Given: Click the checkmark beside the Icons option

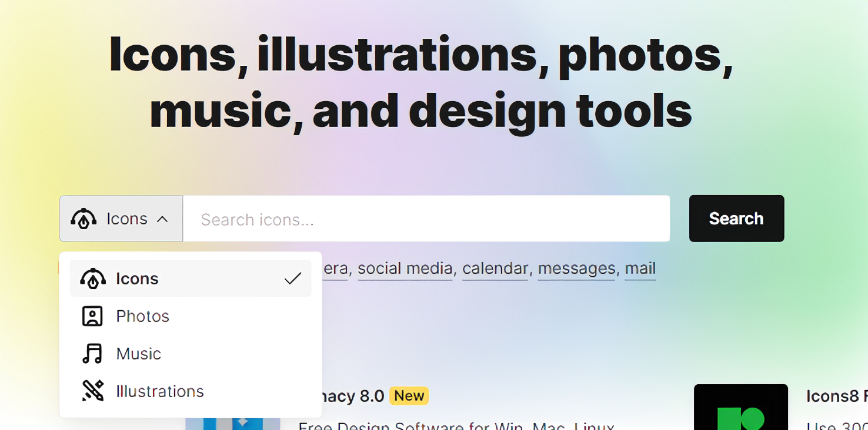Looking at the screenshot, I should (x=293, y=278).
